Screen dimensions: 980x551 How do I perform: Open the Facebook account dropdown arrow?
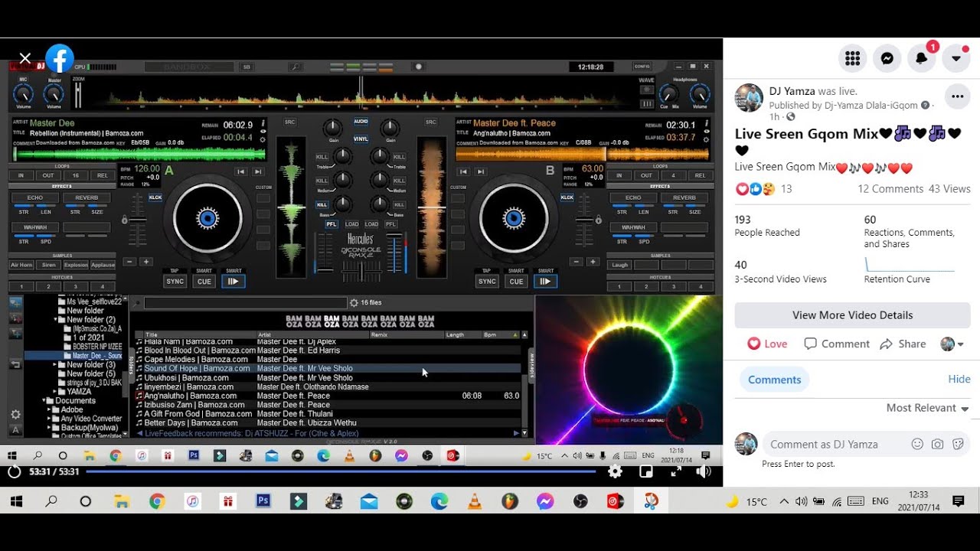tap(955, 58)
